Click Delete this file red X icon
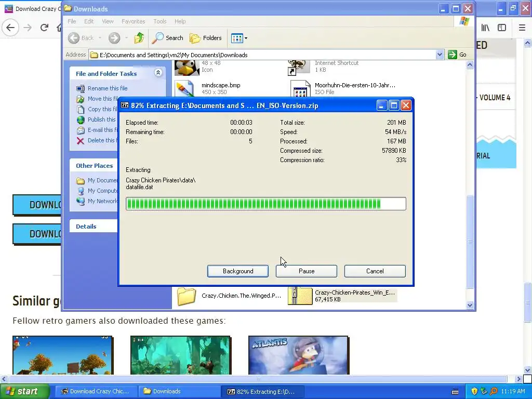 (81, 141)
